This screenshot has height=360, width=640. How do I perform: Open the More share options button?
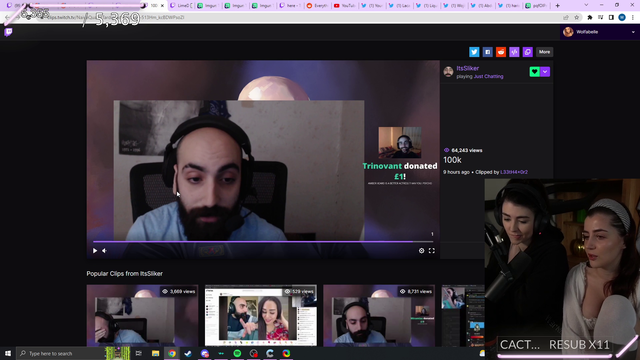click(x=544, y=52)
